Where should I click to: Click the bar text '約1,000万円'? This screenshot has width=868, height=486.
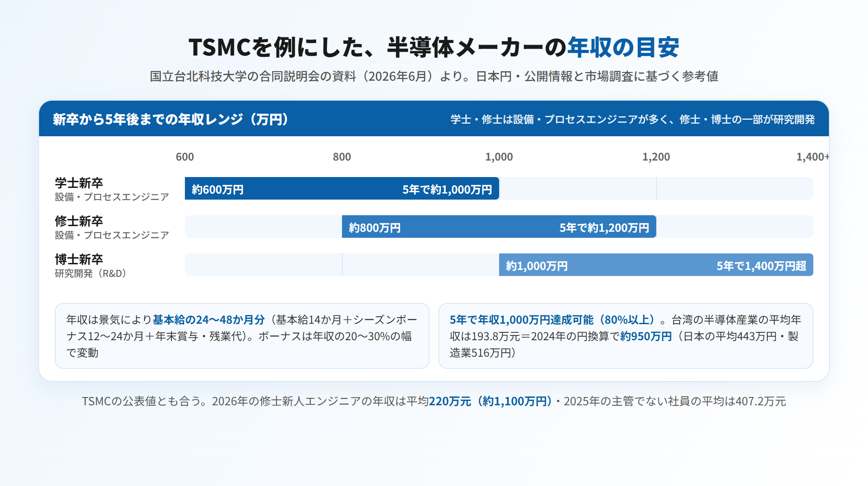click(x=536, y=266)
